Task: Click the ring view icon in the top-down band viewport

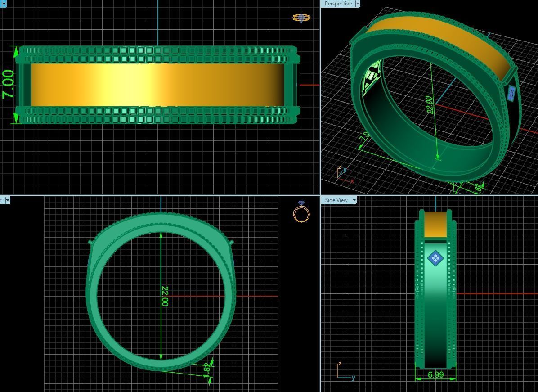Action: coord(301,18)
